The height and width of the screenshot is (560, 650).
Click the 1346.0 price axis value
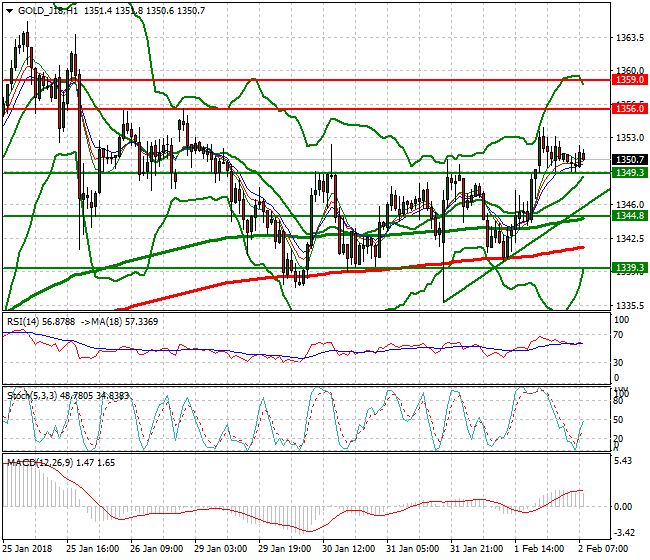click(630, 204)
